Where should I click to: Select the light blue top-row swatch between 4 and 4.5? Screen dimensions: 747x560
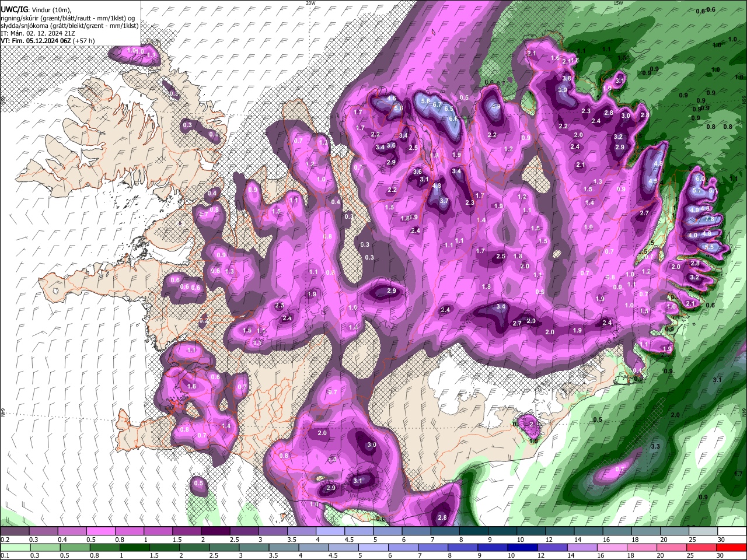pos(330,531)
